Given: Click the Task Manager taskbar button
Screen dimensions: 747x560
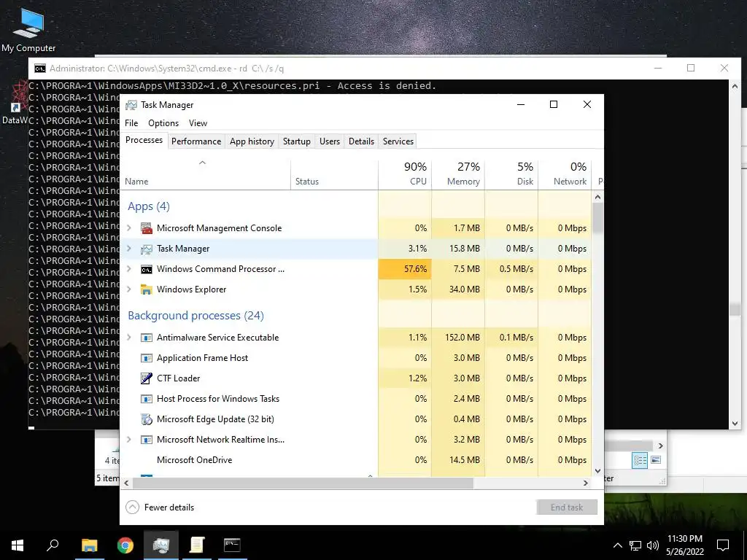Looking at the screenshot, I should (161, 545).
